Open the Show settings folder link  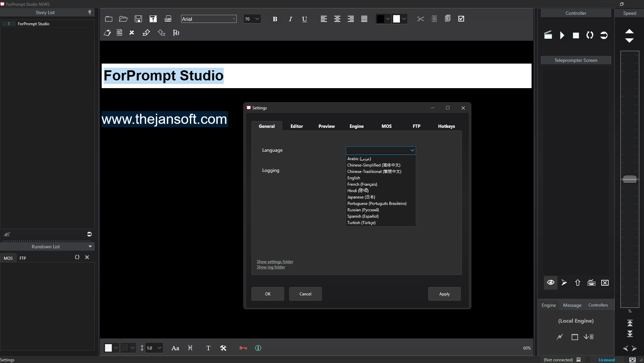275,262
